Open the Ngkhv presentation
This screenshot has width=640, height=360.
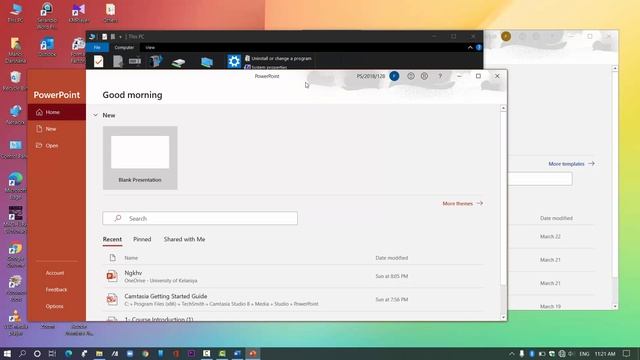click(x=293, y=276)
